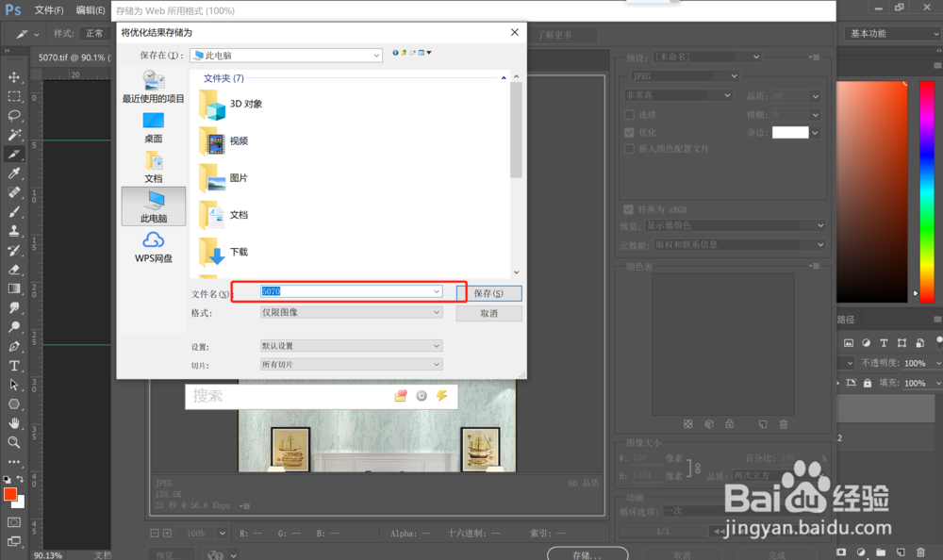Open the 基本功能 workspace dropdown
The image size is (943, 560).
tap(892, 34)
